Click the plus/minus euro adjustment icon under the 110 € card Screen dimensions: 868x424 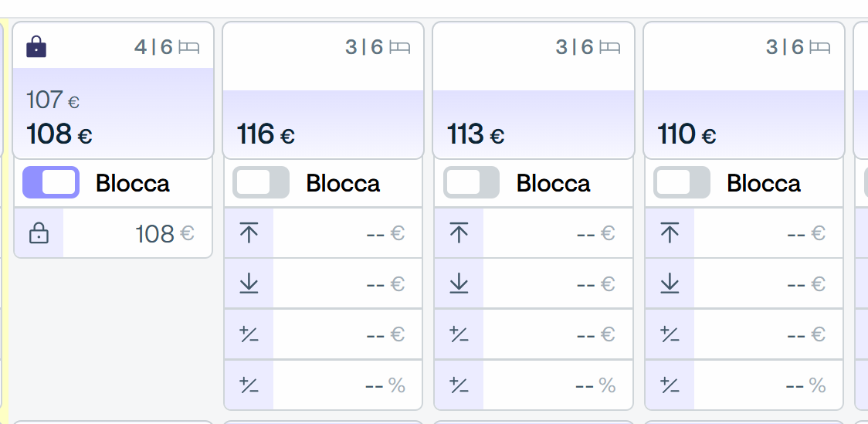pyautogui.click(x=670, y=334)
